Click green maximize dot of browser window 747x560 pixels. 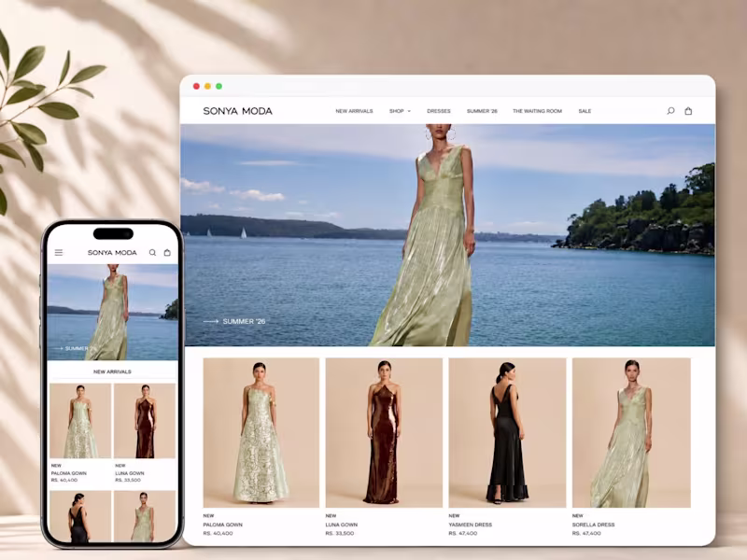[219, 86]
